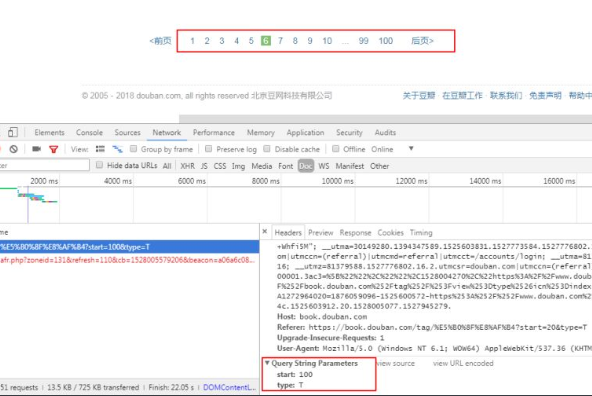The image size is (592, 396).
Task: Filter requests by WS
Action: tap(324, 166)
